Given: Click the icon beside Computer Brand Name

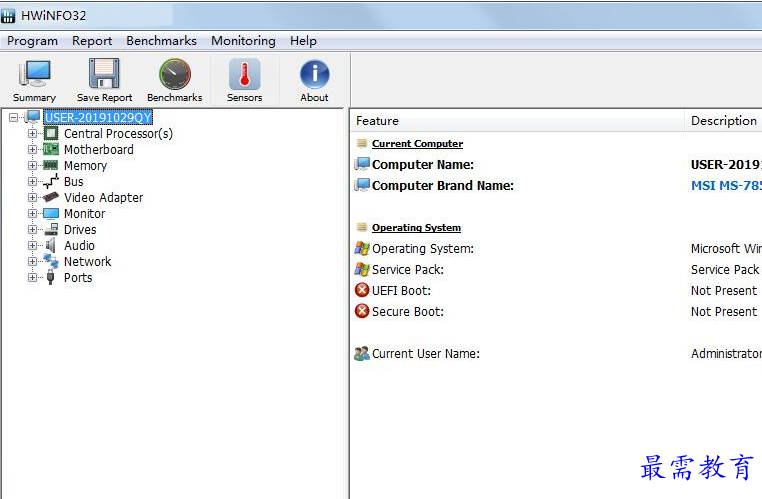Looking at the screenshot, I should point(362,185).
